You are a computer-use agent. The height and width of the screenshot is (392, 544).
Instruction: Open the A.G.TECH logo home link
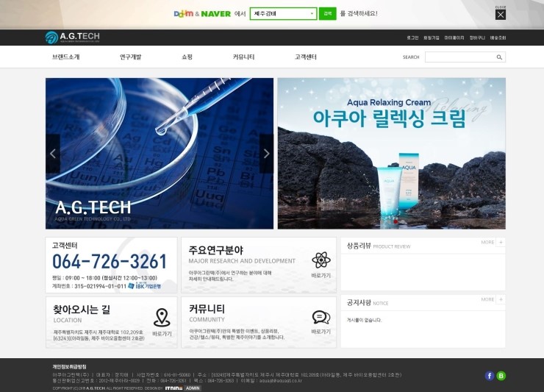click(x=73, y=38)
